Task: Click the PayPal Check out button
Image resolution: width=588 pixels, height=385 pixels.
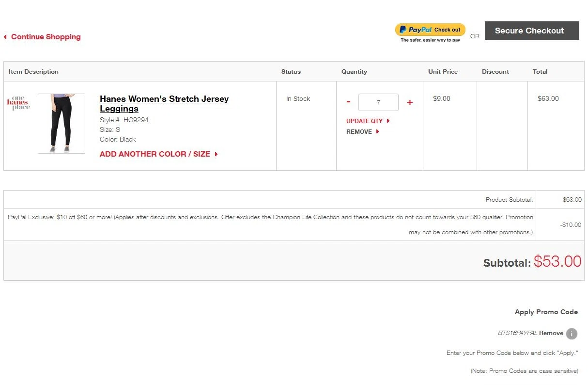Action: click(x=430, y=30)
